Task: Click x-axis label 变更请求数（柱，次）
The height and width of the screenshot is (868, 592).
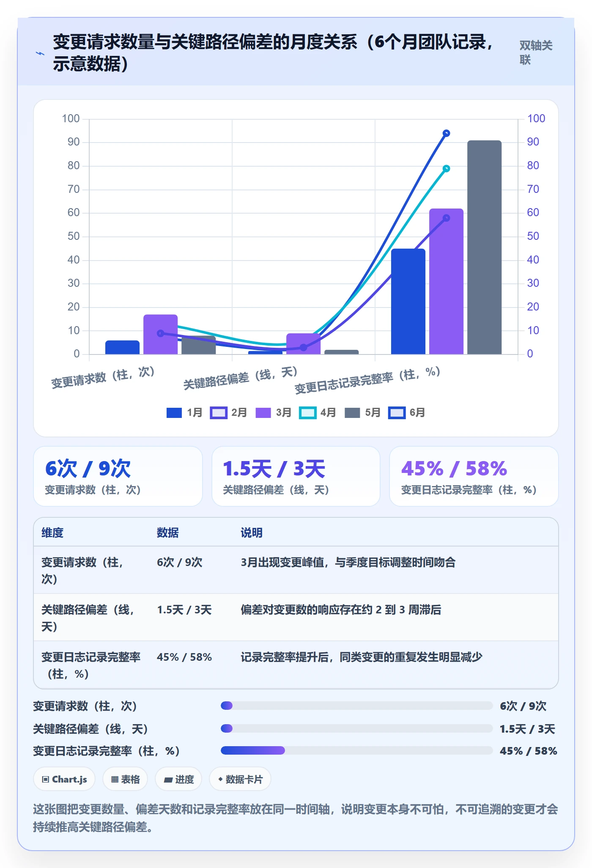Action: click(x=103, y=377)
